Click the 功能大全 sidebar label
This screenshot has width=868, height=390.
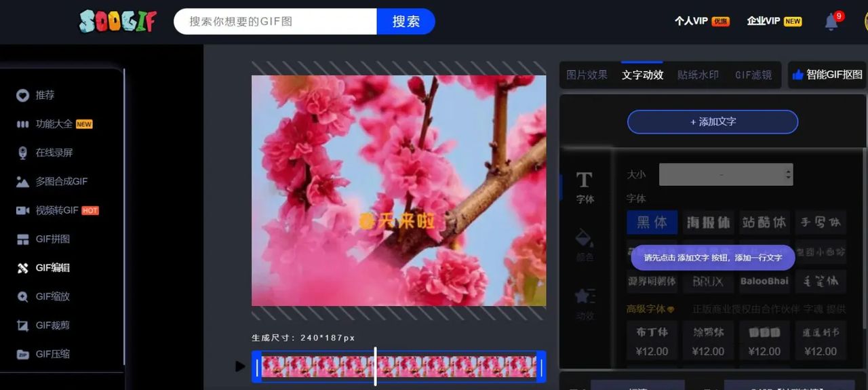point(54,124)
